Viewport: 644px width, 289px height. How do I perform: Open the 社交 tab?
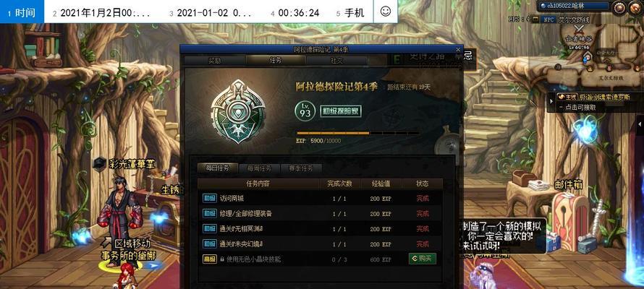336,60
